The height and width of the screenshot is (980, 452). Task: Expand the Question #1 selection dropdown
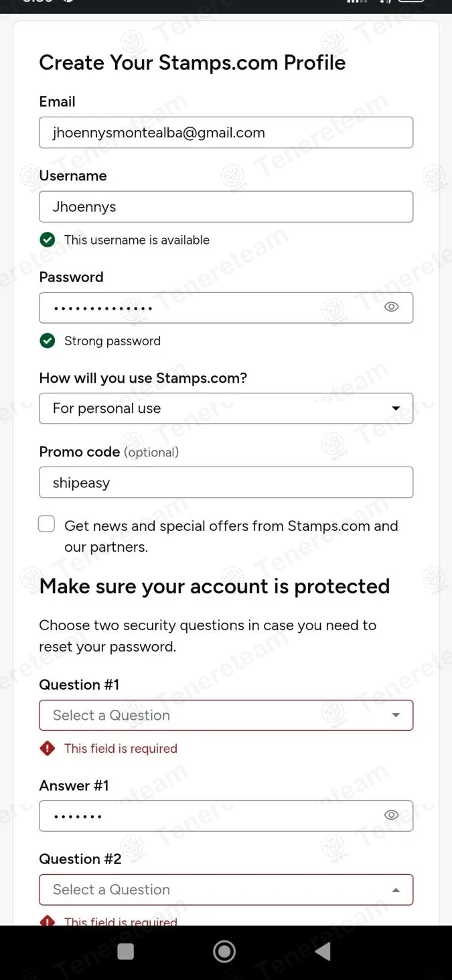tap(226, 715)
